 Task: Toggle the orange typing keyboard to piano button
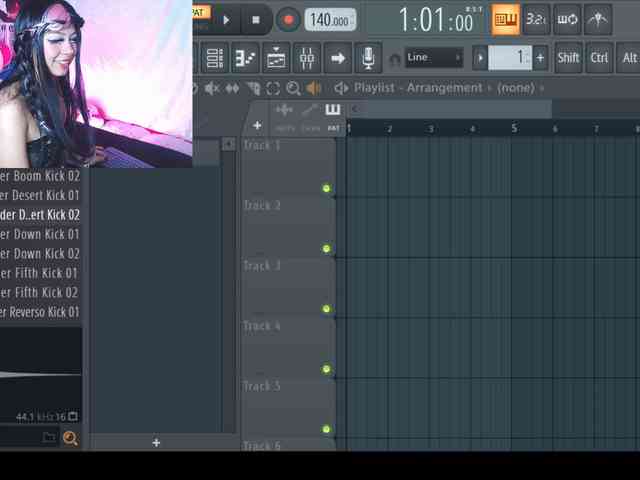coord(506,19)
